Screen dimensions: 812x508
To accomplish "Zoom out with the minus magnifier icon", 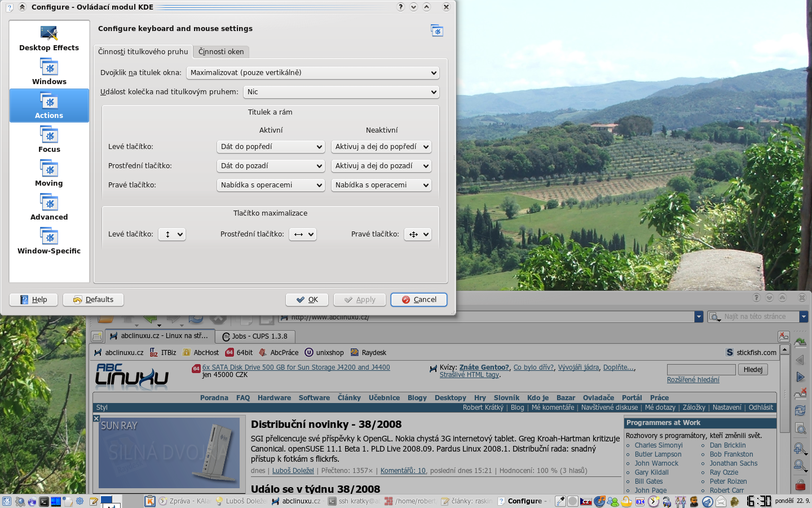I will 800,466.
